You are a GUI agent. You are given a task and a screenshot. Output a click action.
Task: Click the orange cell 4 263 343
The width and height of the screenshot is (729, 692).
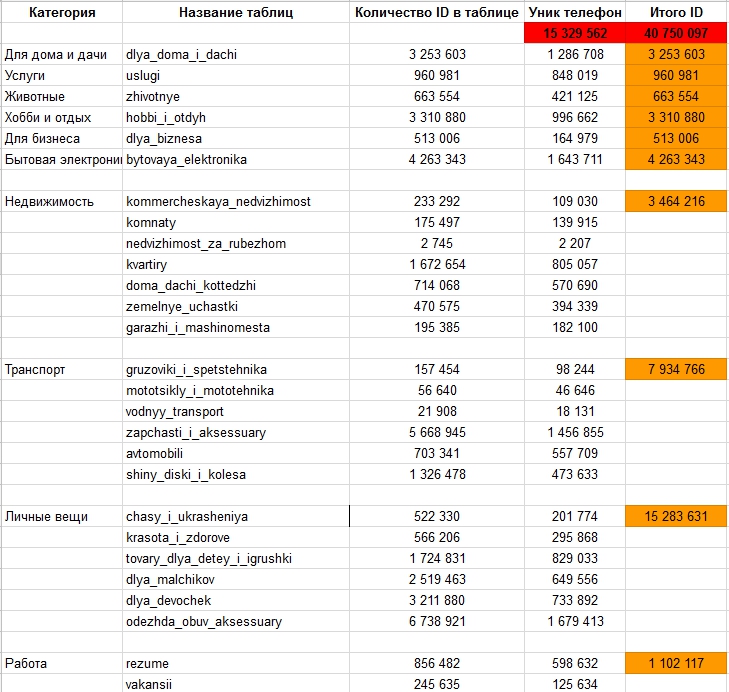(676, 159)
